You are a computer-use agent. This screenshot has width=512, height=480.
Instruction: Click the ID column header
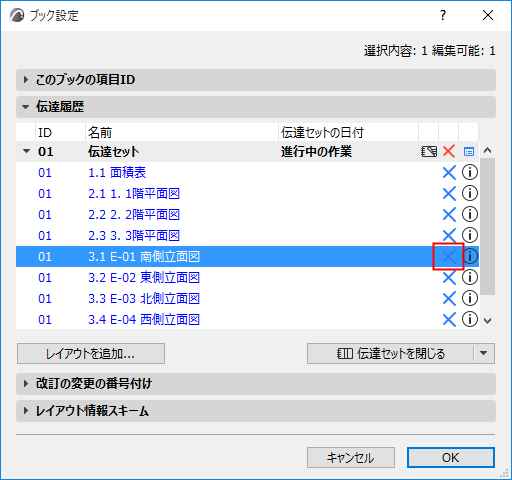click(60, 133)
